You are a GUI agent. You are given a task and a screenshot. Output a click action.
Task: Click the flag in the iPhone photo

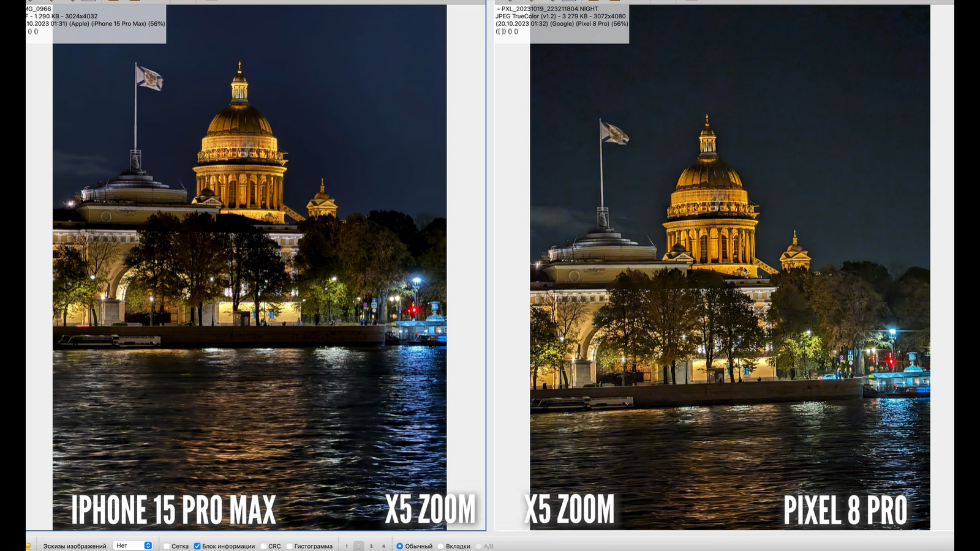coord(149,78)
